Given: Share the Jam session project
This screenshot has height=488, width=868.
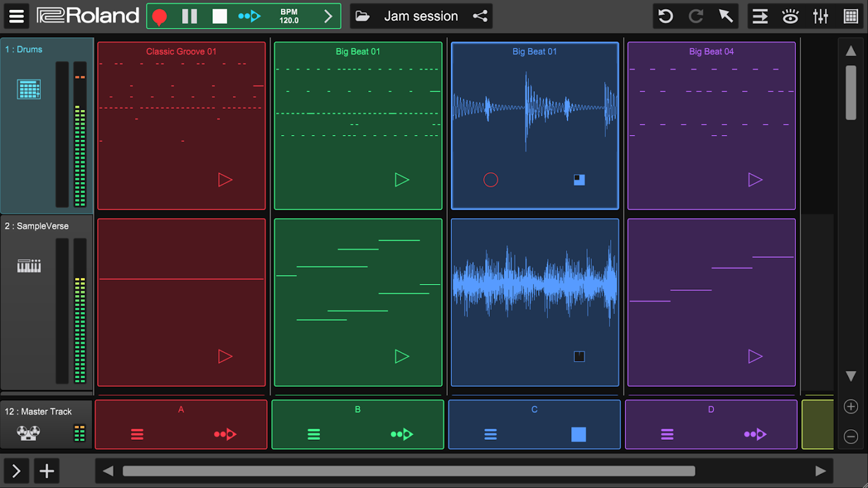Looking at the screenshot, I should click(x=480, y=16).
